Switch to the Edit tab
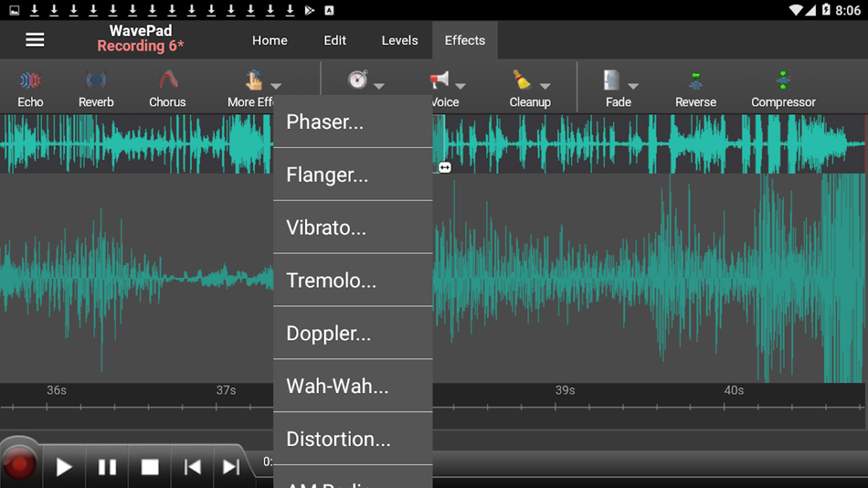This screenshot has width=868, height=488. pyautogui.click(x=334, y=40)
